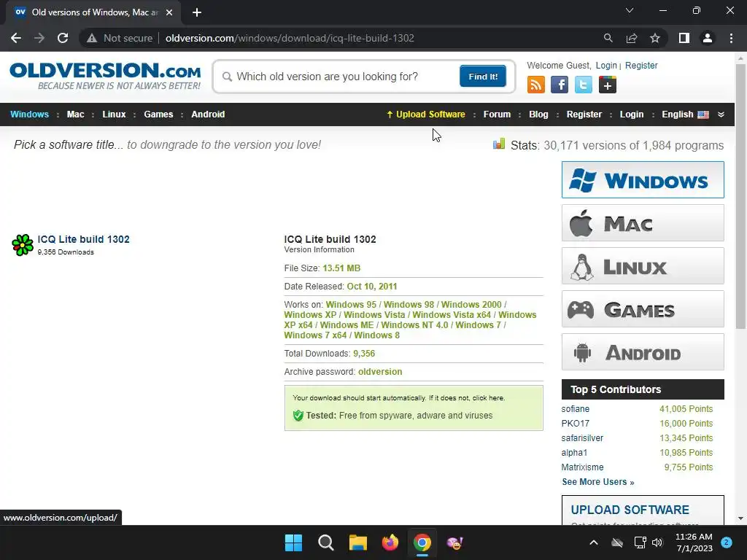Click the big Windows category button

point(643,179)
